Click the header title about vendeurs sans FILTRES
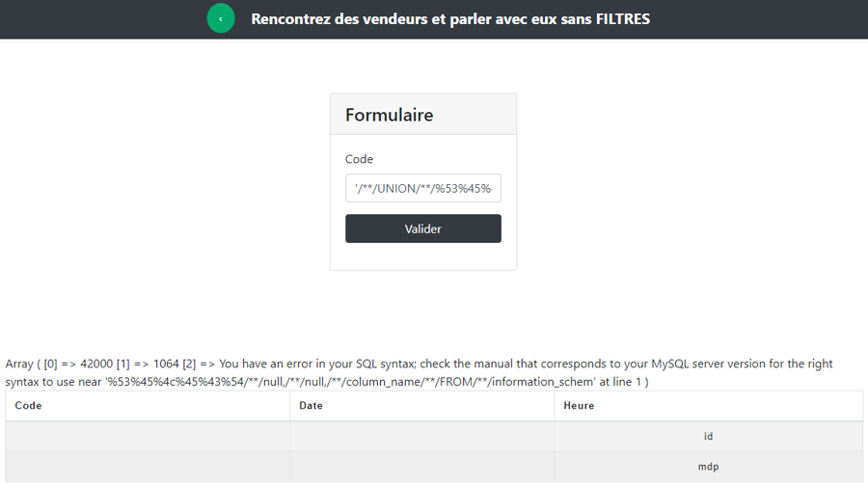The width and height of the screenshot is (868, 485). click(x=450, y=18)
